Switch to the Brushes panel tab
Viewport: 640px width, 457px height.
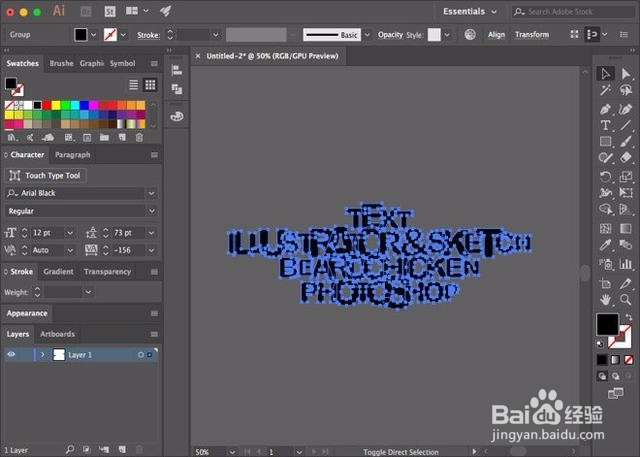[x=62, y=63]
